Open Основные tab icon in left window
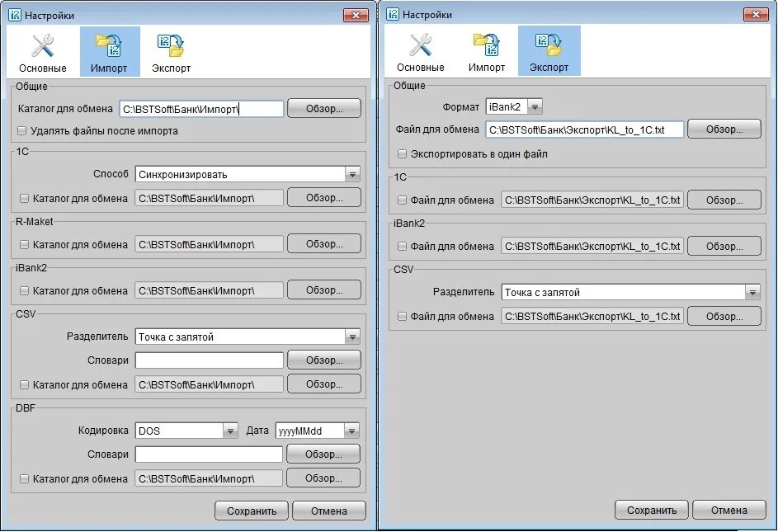This screenshot has height=532, width=778. [43, 45]
